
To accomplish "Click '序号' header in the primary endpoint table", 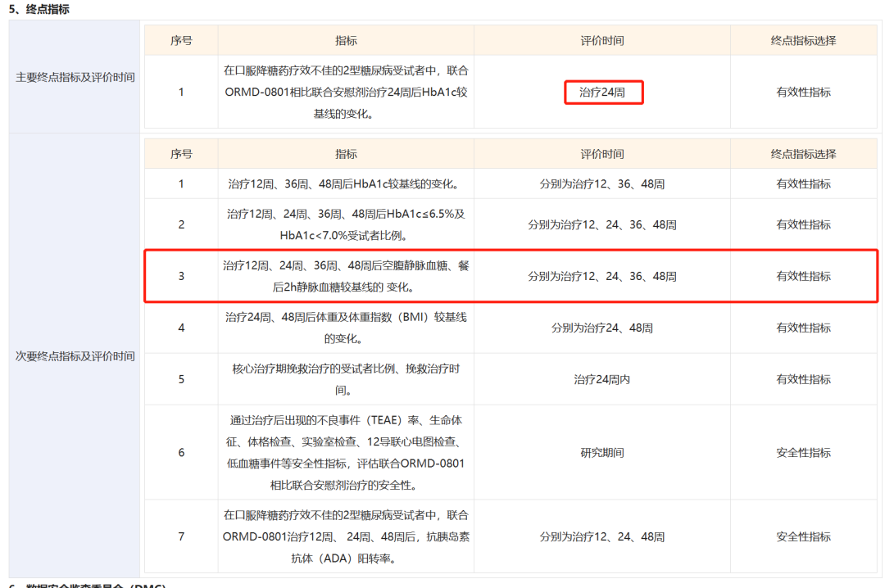I will [181, 40].
